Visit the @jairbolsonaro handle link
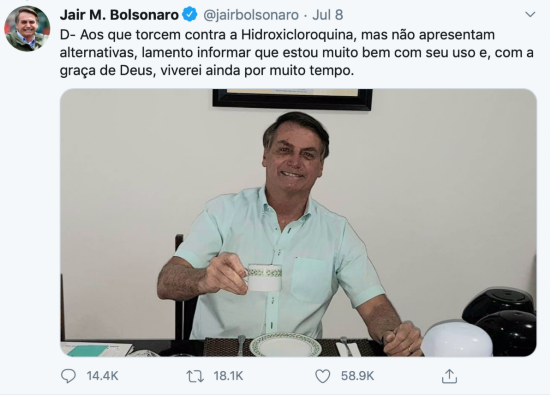Image resolution: width=550 pixels, height=396 pixels. pyautogui.click(x=251, y=15)
